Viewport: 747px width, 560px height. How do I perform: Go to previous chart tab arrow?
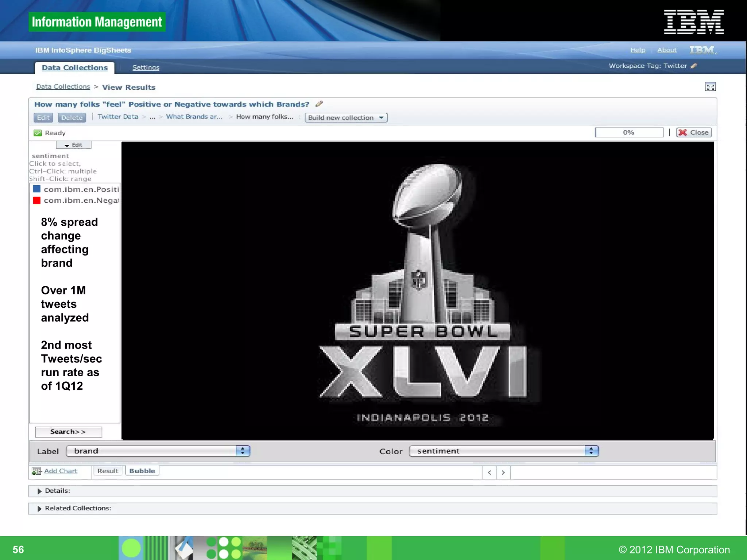tap(489, 472)
